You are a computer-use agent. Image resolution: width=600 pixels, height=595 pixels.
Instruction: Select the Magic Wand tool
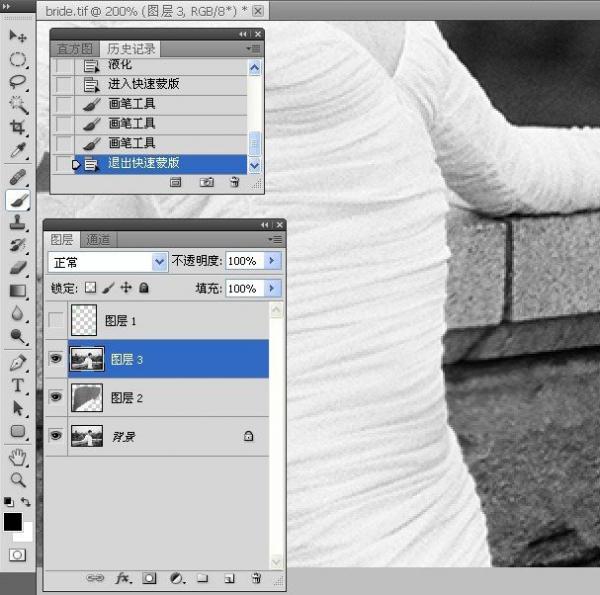18,104
